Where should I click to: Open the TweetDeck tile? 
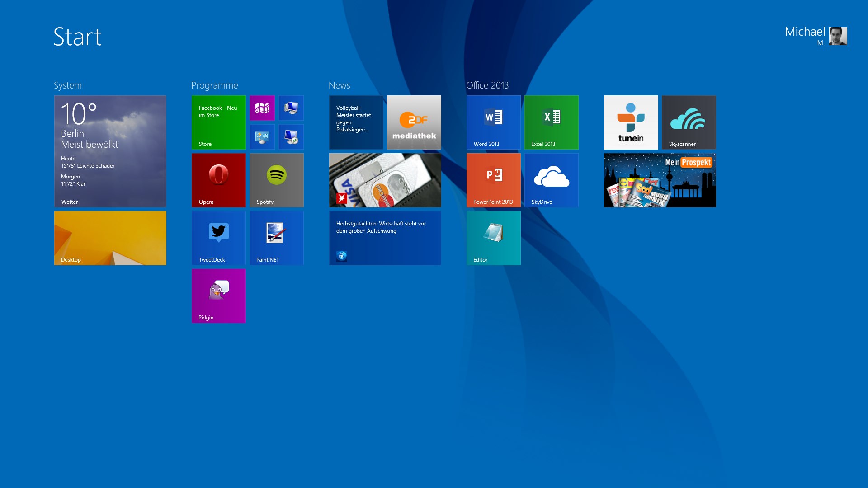point(219,238)
